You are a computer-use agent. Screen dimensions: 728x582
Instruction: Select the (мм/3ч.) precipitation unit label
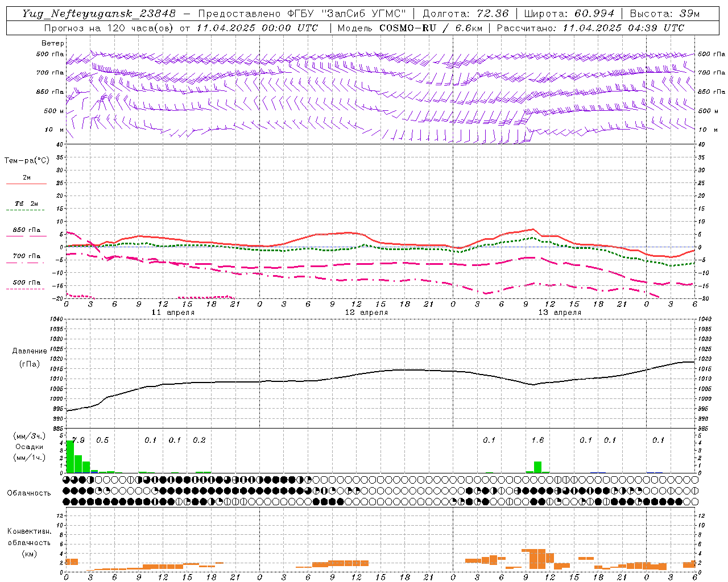point(30,436)
